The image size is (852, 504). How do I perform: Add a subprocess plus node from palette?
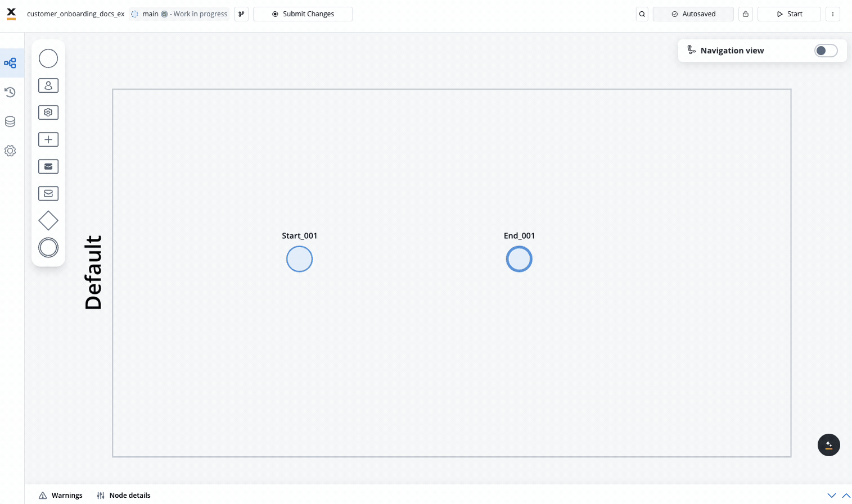(x=48, y=139)
